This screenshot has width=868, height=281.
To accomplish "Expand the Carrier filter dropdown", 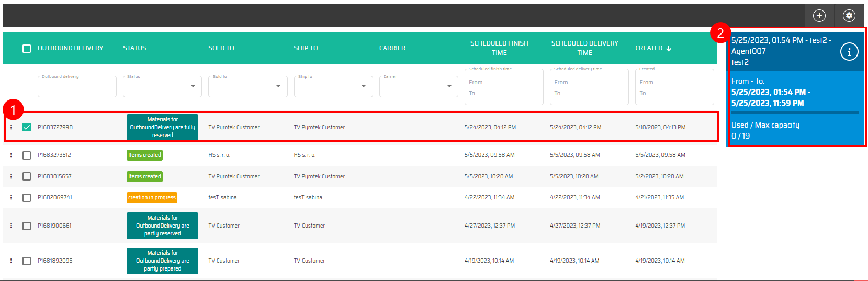I will tap(449, 86).
